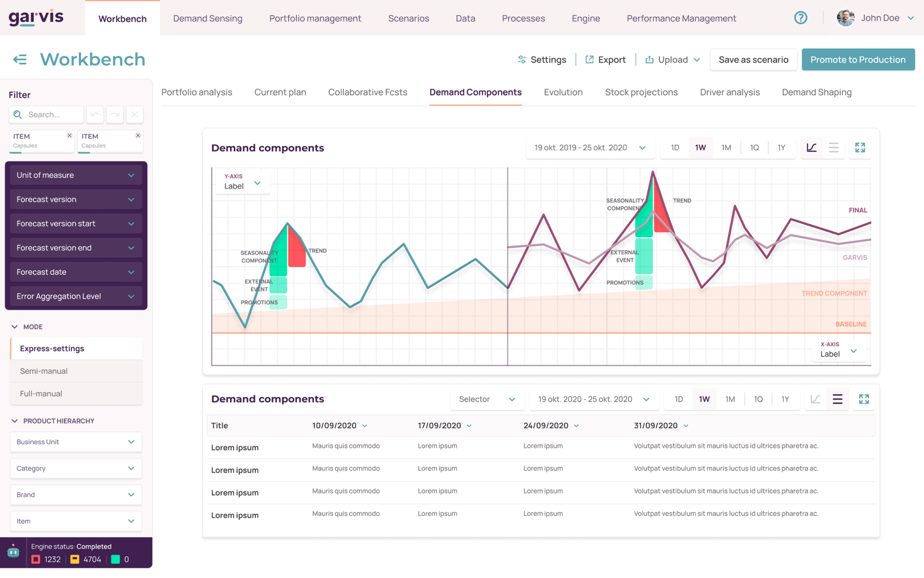Set top chart interval to 1M
The width and height of the screenshot is (924, 578).
pyautogui.click(x=726, y=147)
